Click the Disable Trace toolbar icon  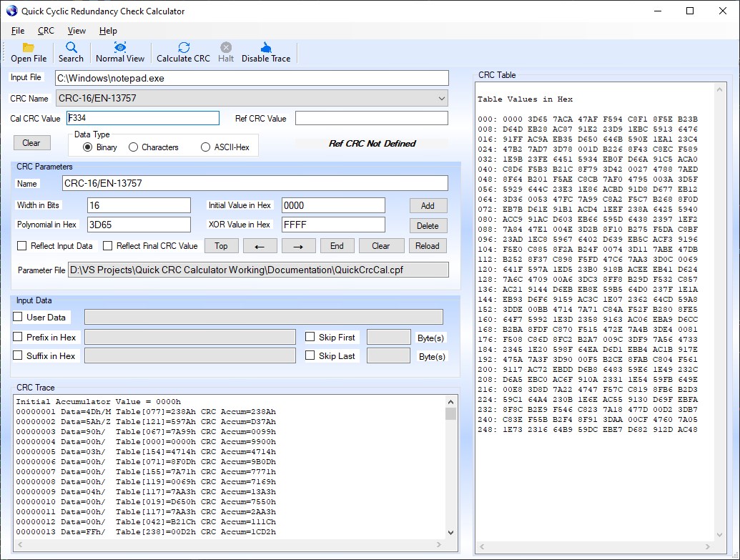click(266, 48)
